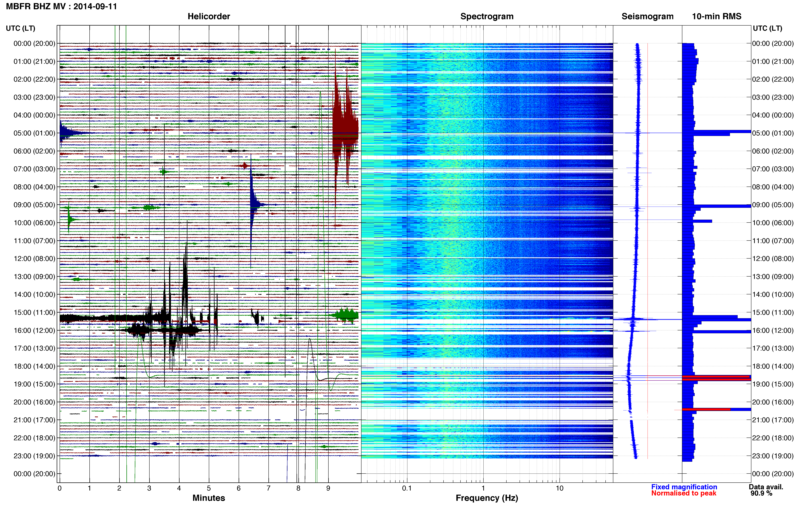The width and height of the screenshot is (812, 508).
Task: Click the 'Data avail.' label
Action: point(766,487)
